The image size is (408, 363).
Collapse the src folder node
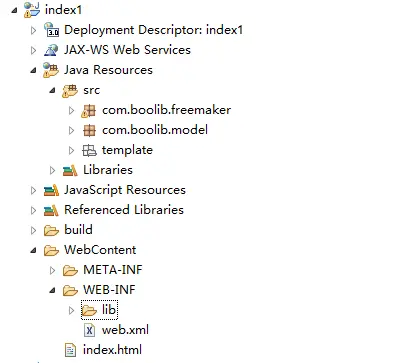pyautogui.click(x=52, y=90)
